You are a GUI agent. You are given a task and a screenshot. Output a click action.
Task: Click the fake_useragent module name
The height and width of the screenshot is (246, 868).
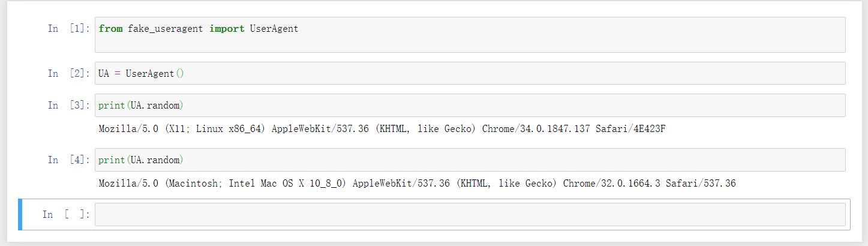[x=166, y=29]
